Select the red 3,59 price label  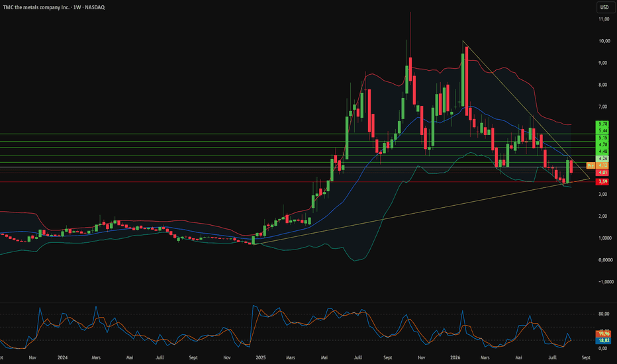602,181
